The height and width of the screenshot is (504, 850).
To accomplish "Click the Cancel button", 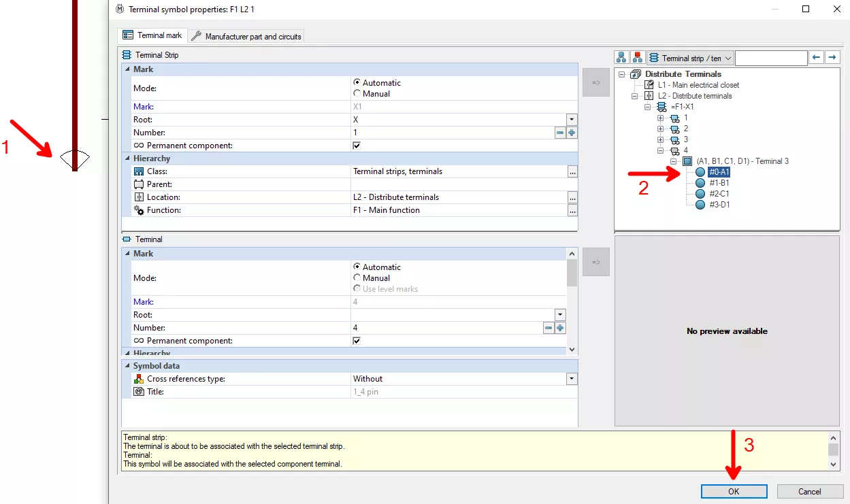I will click(809, 491).
